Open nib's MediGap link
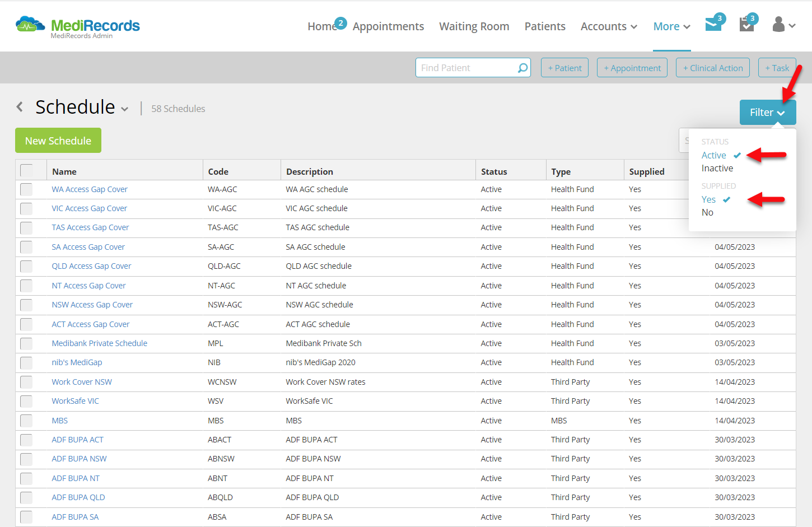 pos(77,362)
